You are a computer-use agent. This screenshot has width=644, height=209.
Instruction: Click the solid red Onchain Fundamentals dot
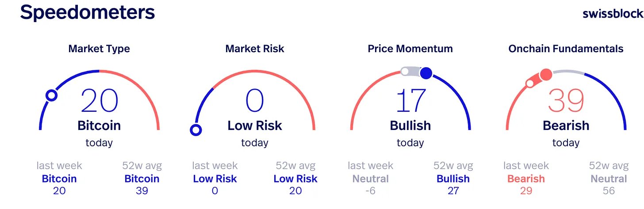[546, 75]
